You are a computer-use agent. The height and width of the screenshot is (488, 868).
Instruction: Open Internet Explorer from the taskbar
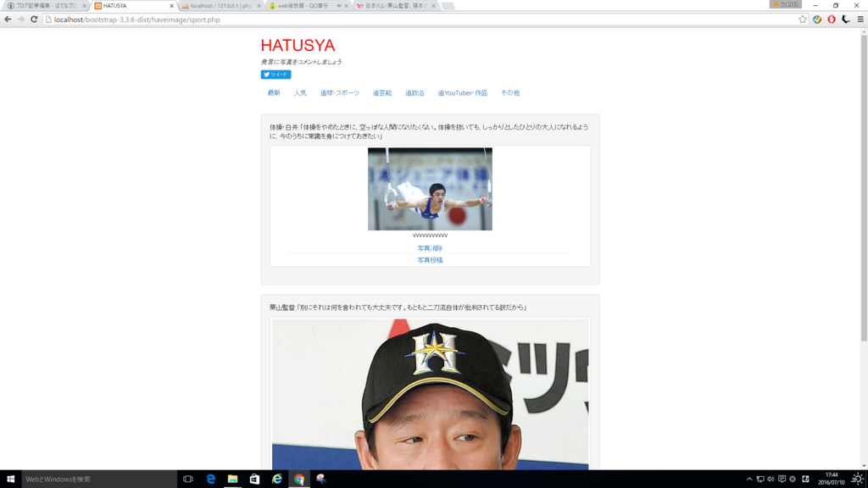277,479
